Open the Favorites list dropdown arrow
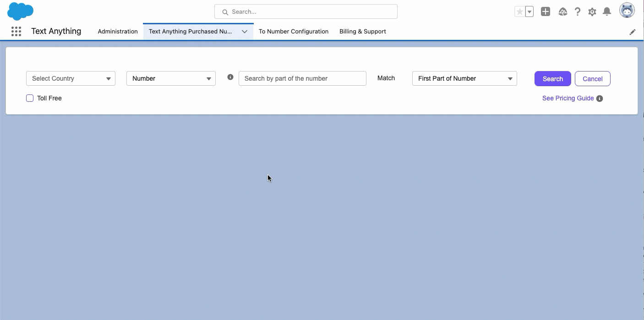 [x=529, y=12]
